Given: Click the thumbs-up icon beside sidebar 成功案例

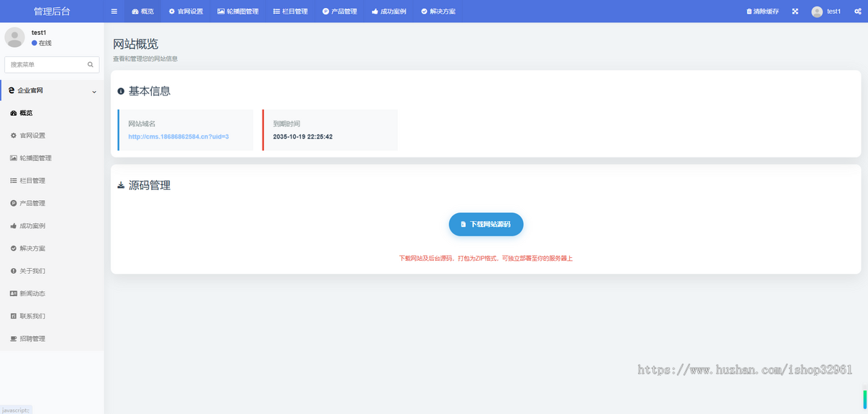Looking at the screenshot, I should (14, 226).
